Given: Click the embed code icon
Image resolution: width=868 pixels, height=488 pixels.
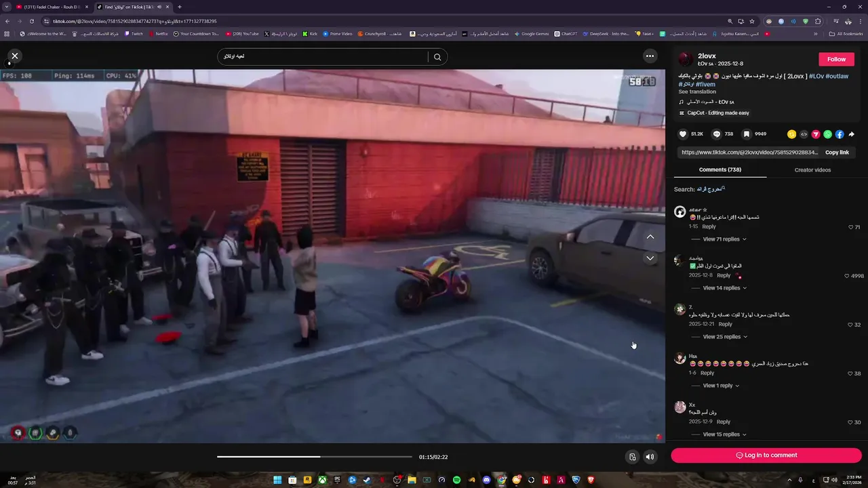Looking at the screenshot, I should 804,134.
